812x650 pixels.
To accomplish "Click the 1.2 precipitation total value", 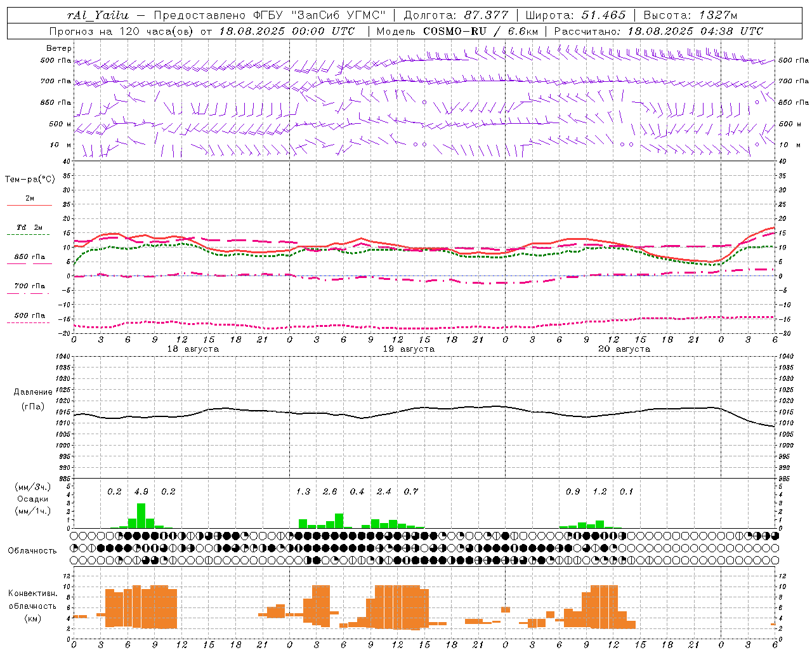I will [x=599, y=491].
